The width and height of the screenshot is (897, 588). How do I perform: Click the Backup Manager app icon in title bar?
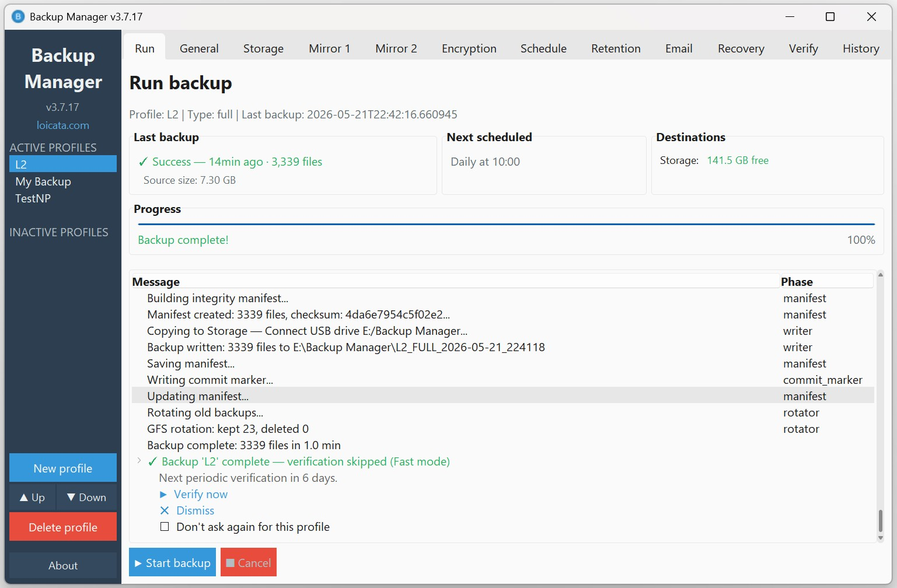(18, 16)
